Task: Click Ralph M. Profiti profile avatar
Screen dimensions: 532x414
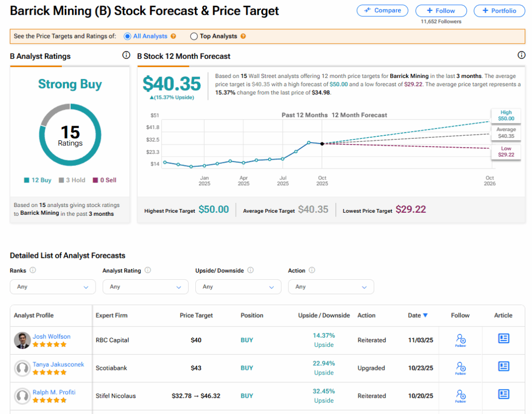Action: [22, 396]
